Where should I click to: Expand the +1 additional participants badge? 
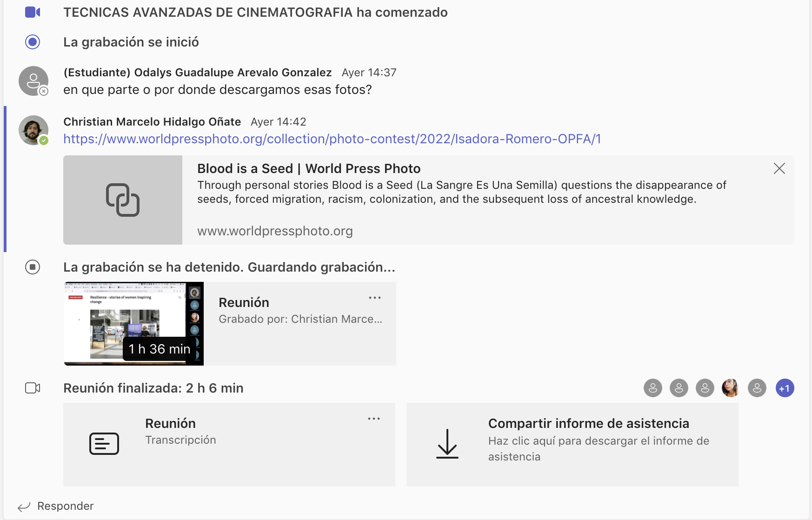coord(785,388)
